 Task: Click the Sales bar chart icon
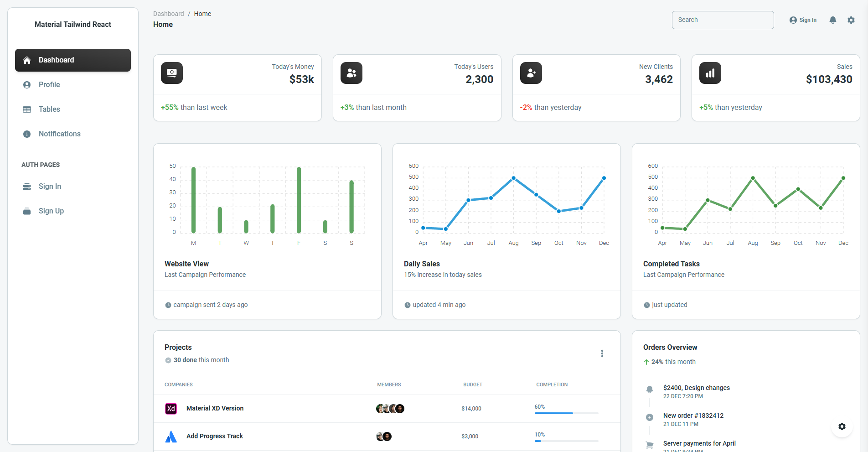(x=710, y=73)
